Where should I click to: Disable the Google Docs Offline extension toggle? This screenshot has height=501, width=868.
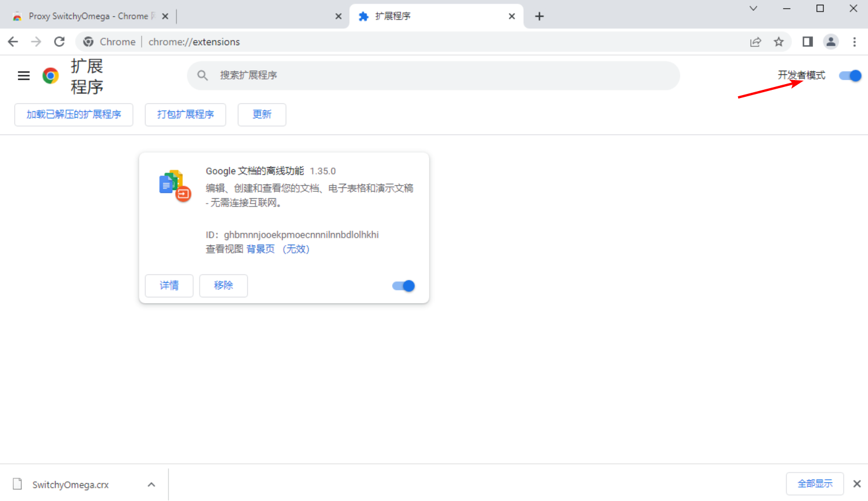(403, 286)
